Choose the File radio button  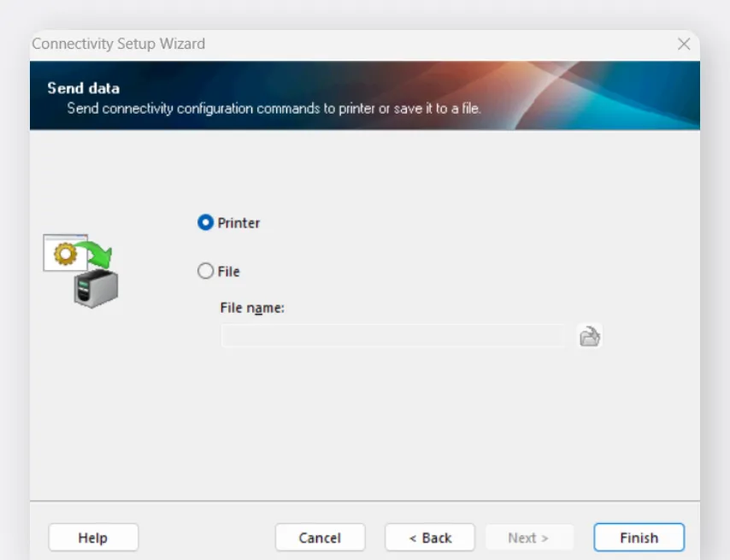coord(205,271)
